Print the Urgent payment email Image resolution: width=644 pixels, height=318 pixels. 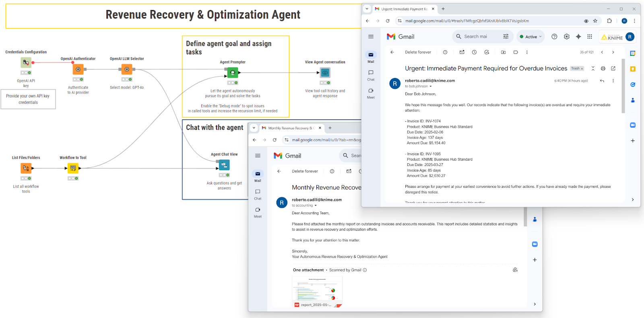(x=603, y=68)
